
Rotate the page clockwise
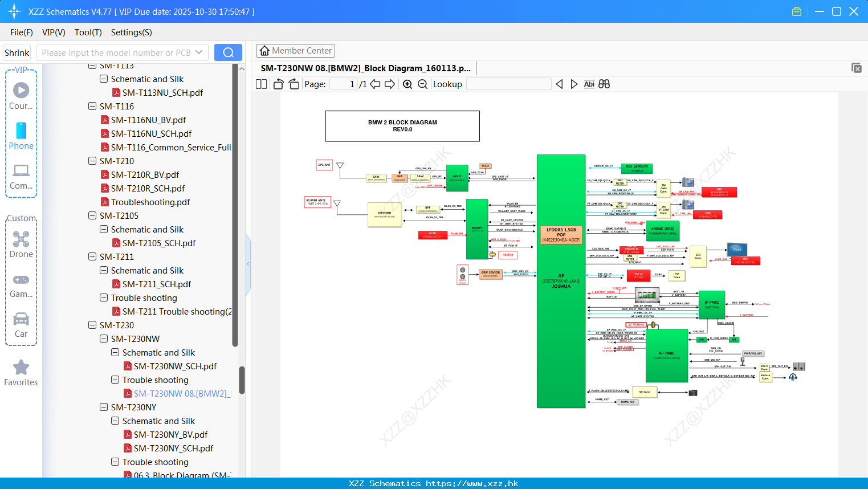point(294,84)
